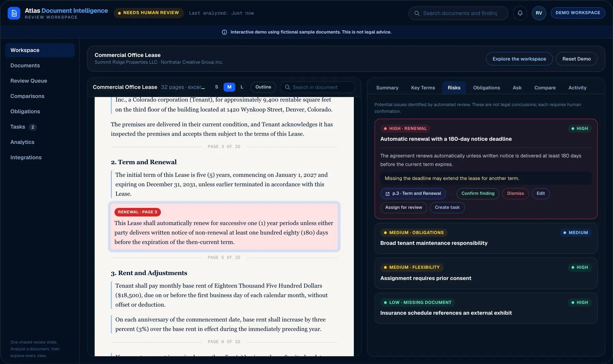Viewport: 613px width, 364px height.
Task: Click the highlighted Renewal Page 3 clause
Action: click(224, 227)
